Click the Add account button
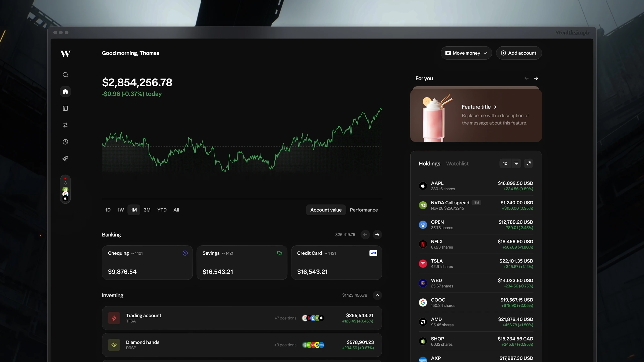The width and height of the screenshot is (644, 362). tap(519, 53)
